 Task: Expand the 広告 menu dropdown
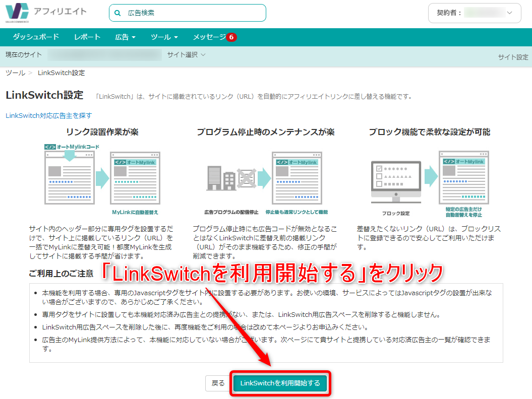point(125,37)
